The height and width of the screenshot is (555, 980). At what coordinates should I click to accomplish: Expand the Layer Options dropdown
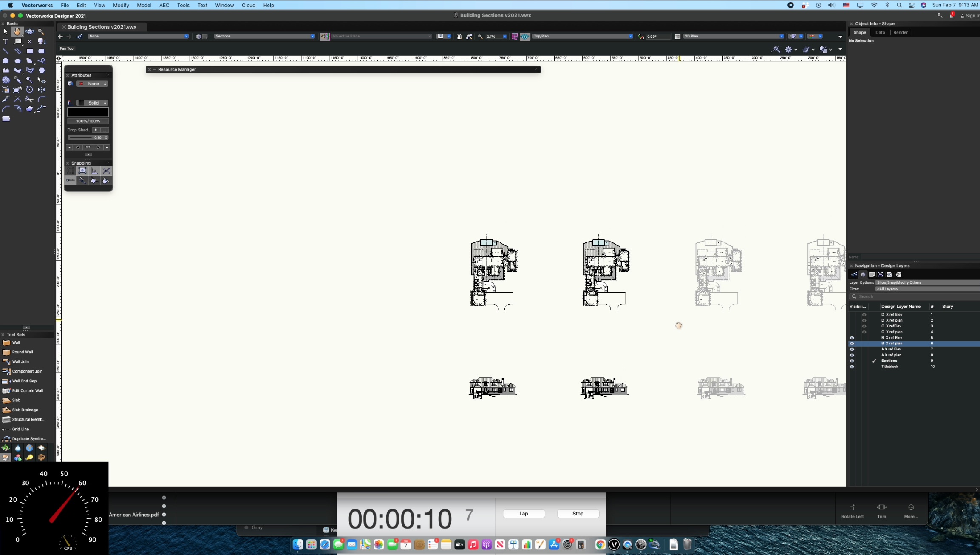(926, 282)
